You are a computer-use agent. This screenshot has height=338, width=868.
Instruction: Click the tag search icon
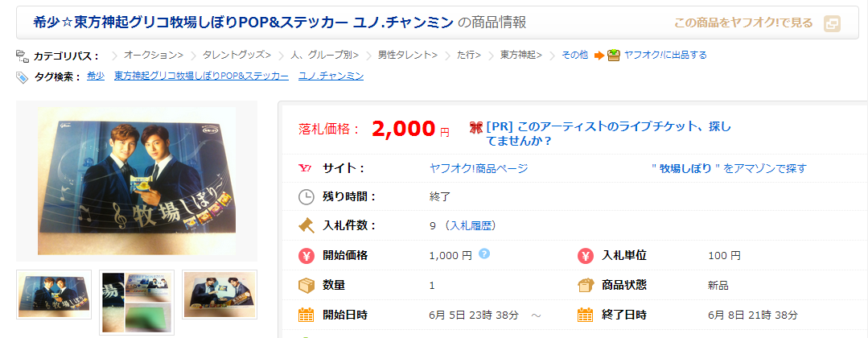pos(23,76)
